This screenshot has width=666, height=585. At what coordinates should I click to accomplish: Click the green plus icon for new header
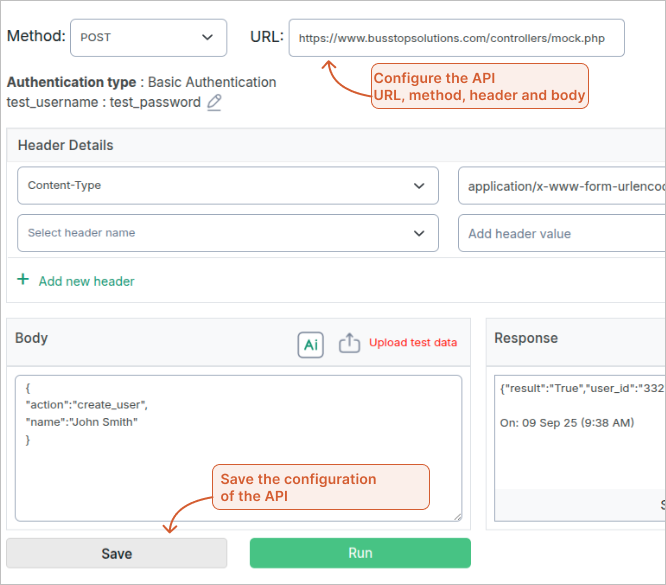click(23, 280)
